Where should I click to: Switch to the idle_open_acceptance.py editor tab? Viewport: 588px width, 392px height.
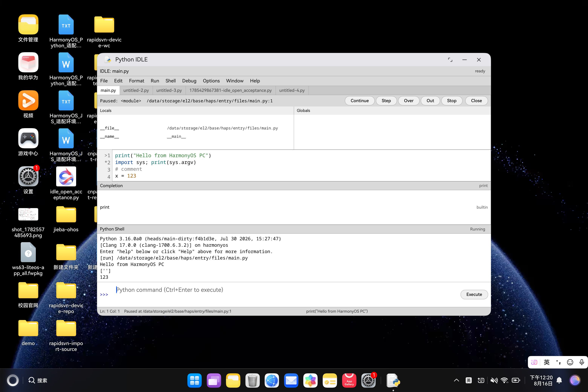coord(230,90)
